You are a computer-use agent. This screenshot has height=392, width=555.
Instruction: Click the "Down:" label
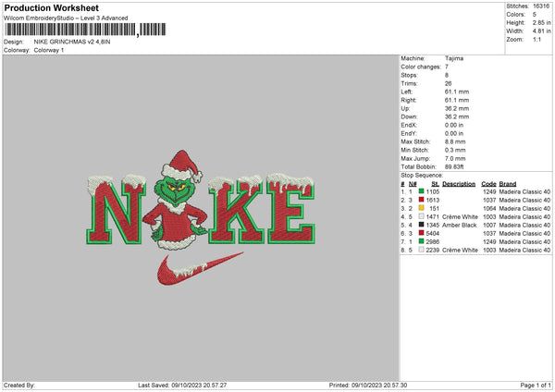(x=409, y=116)
